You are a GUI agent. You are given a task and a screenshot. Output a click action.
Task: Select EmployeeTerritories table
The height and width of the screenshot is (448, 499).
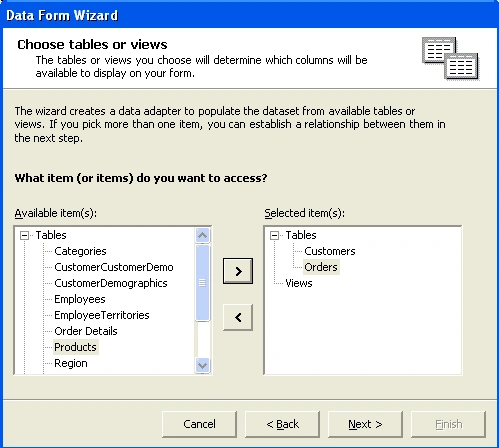click(102, 315)
